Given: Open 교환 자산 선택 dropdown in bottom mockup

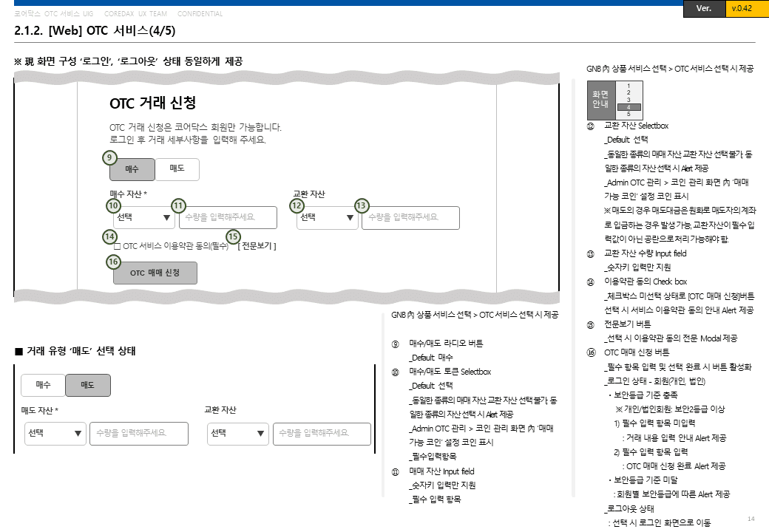Looking at the screenshot, I should point(238,434).
